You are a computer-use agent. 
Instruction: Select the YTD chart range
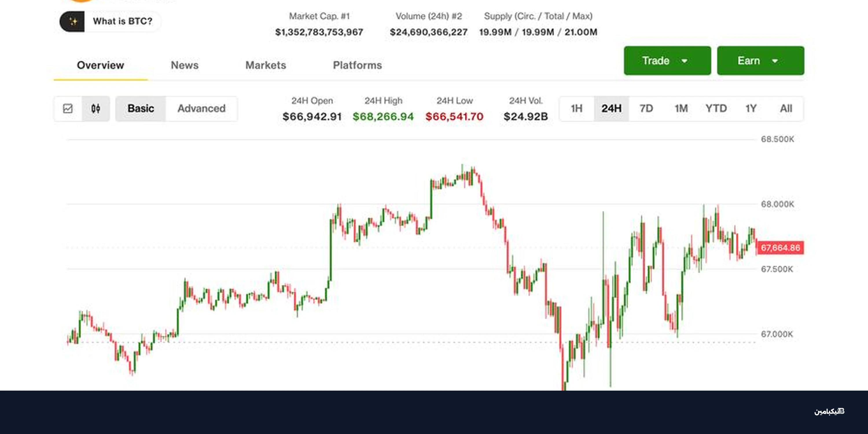click(716, 108)
